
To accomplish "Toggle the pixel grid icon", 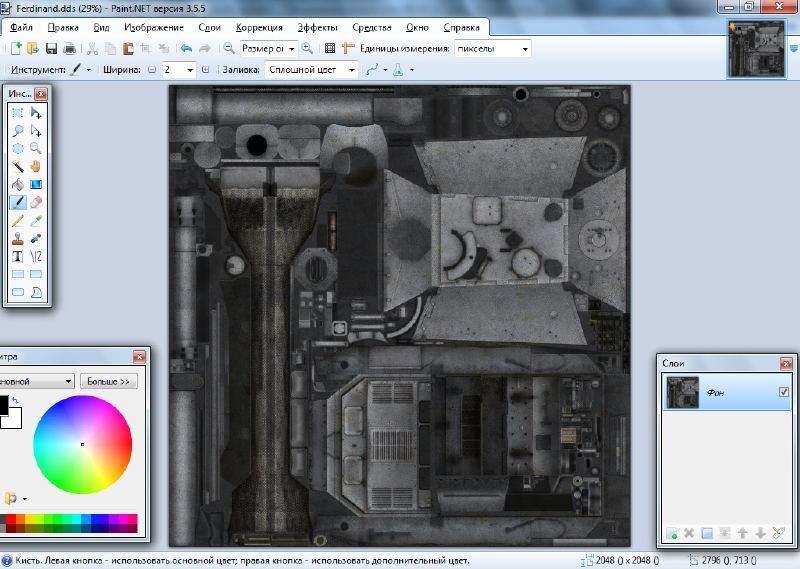I will coord(330,48).
